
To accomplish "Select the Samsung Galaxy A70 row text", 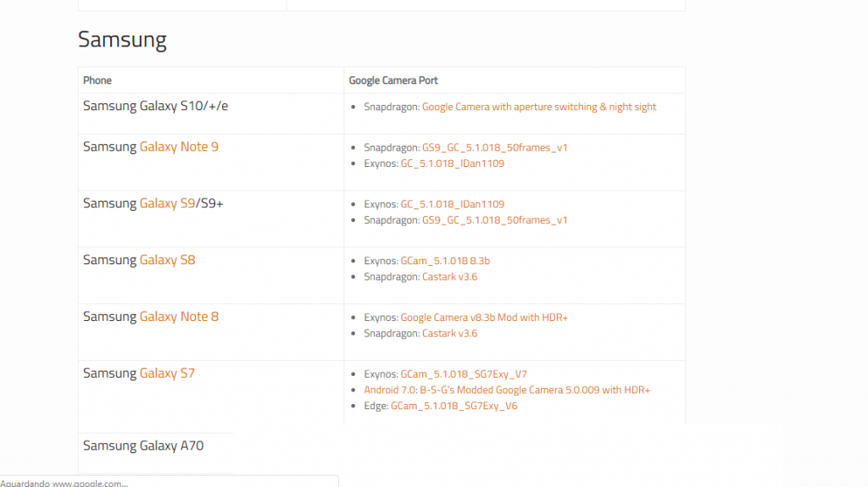I will (x=143, y=445).
